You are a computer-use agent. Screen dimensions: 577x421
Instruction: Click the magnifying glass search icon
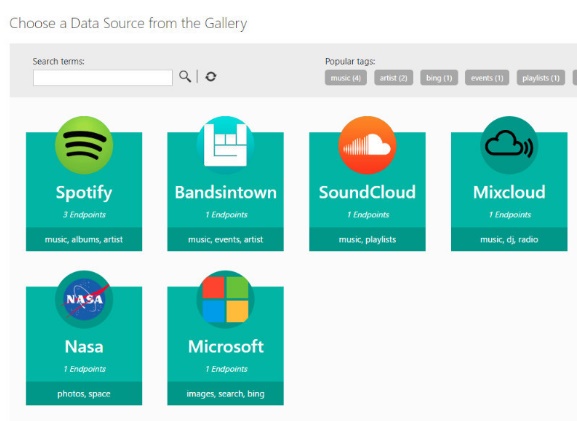coord(185,77)
